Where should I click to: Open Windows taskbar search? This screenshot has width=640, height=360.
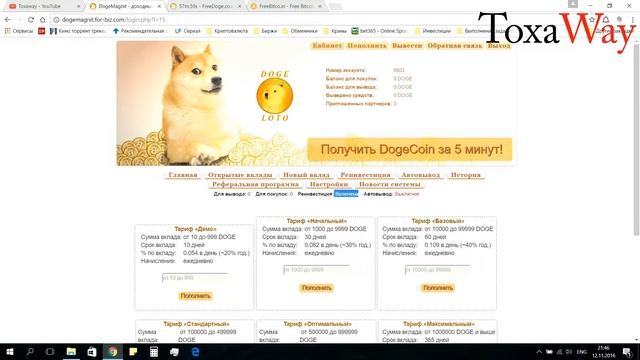30,352
